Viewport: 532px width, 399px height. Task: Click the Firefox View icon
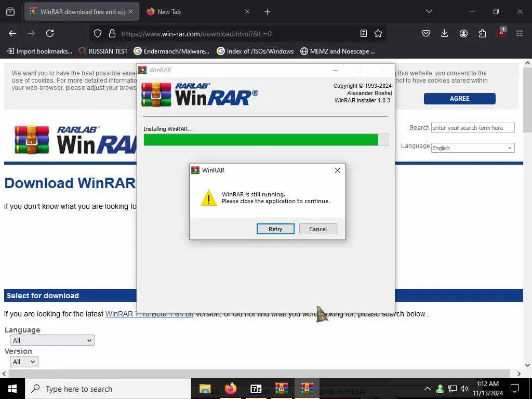(x=10, y=12)
